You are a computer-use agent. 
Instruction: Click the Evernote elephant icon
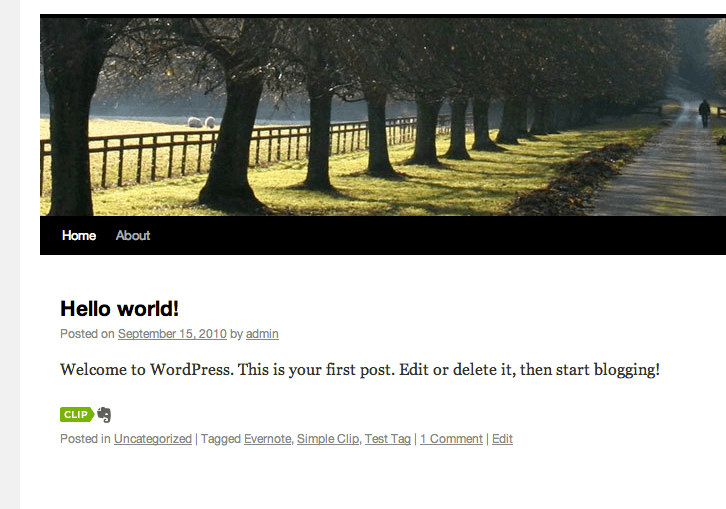104,415
